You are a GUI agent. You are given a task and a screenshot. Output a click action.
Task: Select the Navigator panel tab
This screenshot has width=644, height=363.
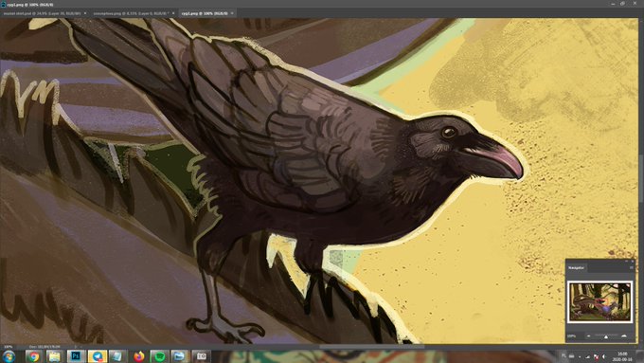(576, 267)
